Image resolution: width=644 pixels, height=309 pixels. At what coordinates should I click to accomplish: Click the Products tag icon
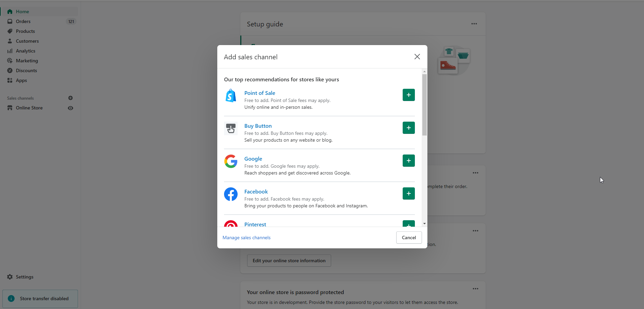pos(10,31)
